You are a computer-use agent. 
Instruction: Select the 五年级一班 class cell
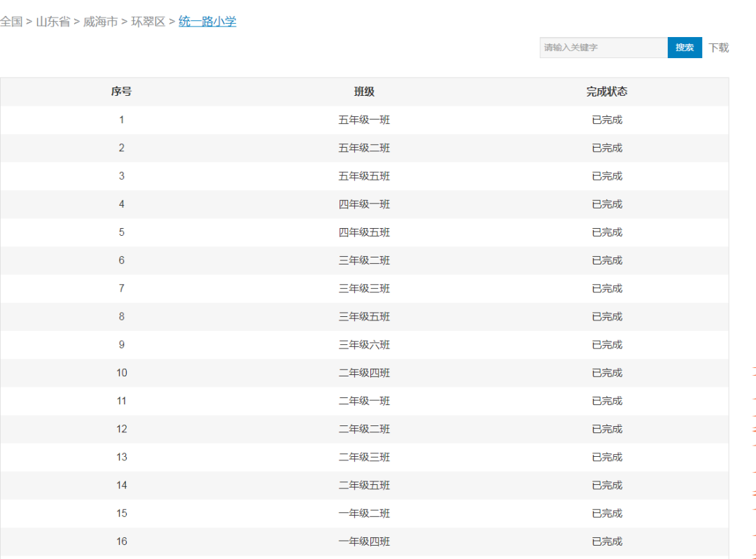click(364, 120)
